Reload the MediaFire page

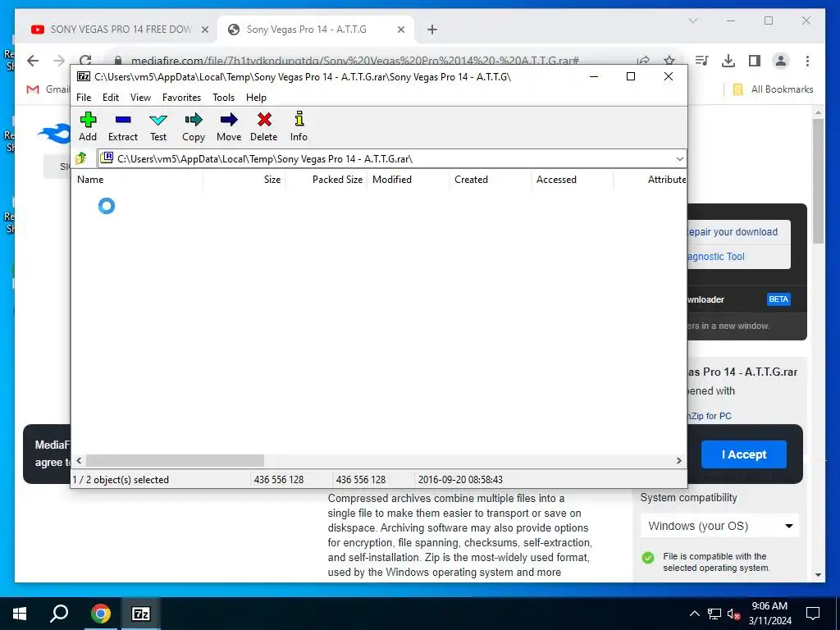tap(85, 61)
